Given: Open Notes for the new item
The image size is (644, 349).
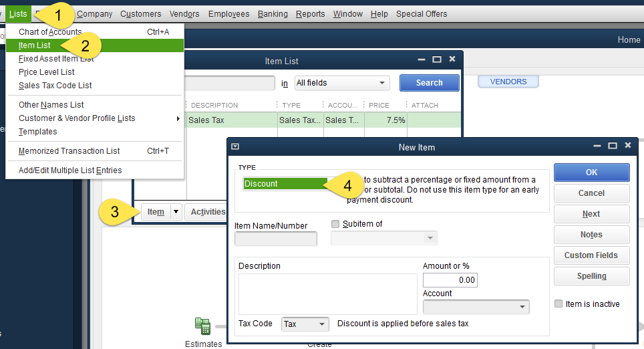Looking at the screenshot, I should click(591, 235).
